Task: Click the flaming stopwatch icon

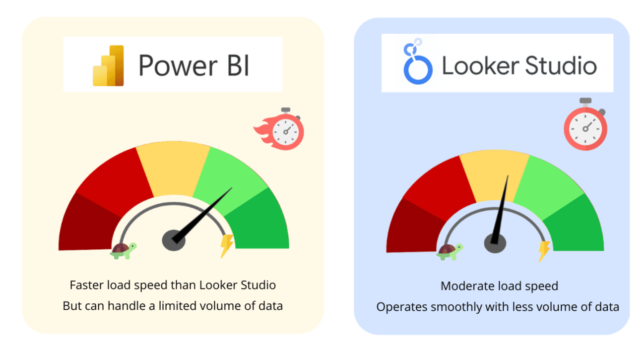Action: (x=279, y=128)
